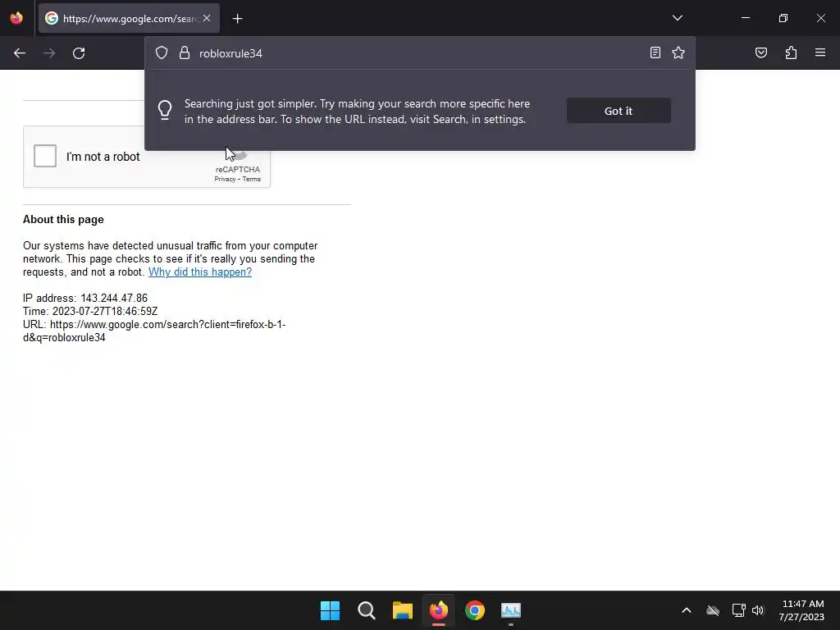This screenshot has width=840, height=630.
Task: Click the Time: 2023-07-27T18:46:59Z line
Action: coord(90,311)
